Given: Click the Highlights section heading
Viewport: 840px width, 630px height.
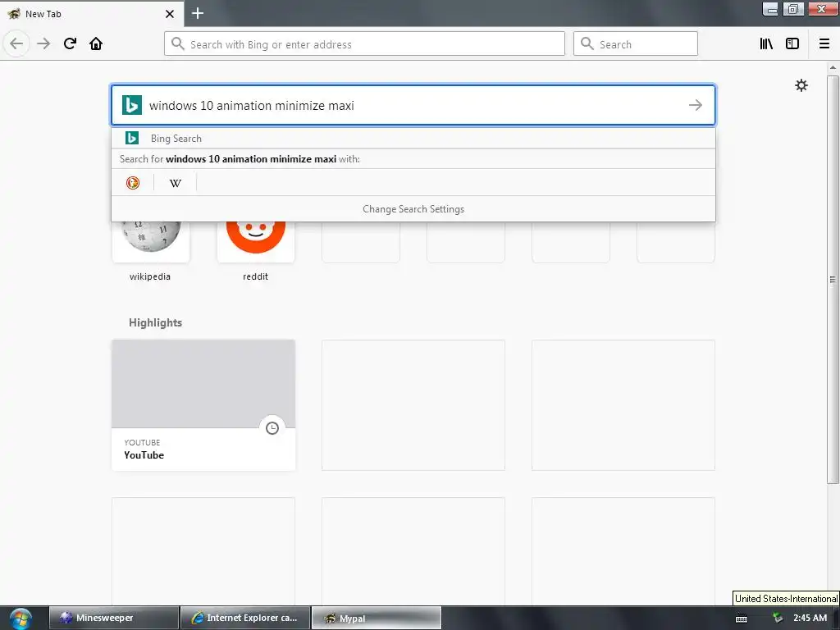Looking at the screenshot, I should [x=155, y=322].
